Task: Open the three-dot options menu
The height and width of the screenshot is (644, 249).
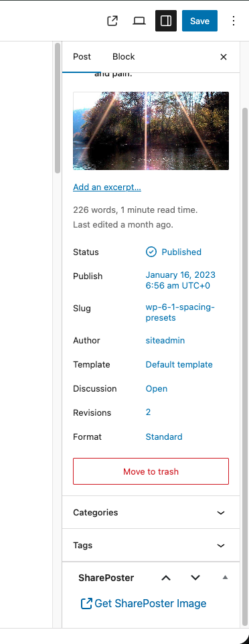Action: pyautogui.click(x=234, y=21)
